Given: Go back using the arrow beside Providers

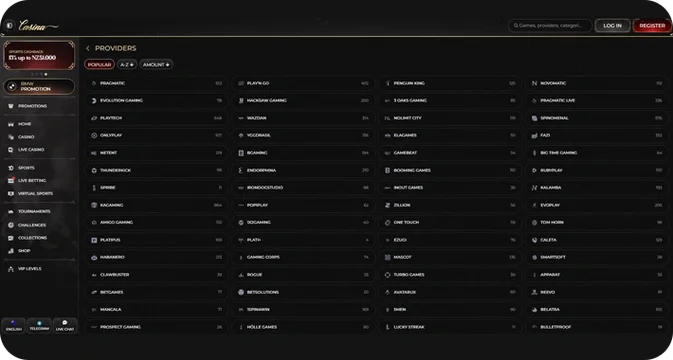Looking at the screenshot, I should 88,48.
